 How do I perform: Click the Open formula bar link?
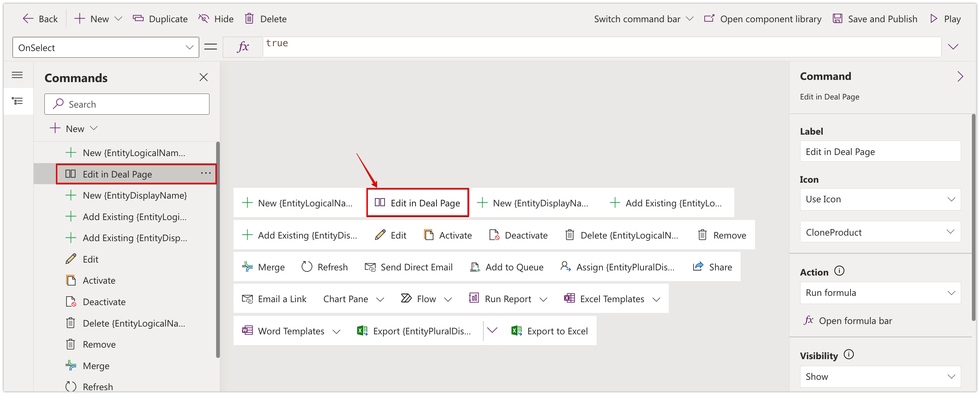pyautogui.click(x=855, y=321)
